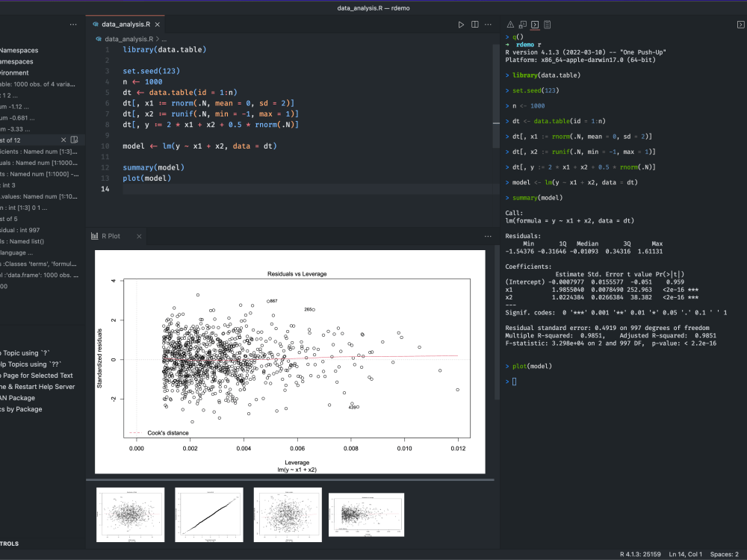Click the List Help Topics using `??` link
This screenshot has height=560, width=747.
coord(30,364)
